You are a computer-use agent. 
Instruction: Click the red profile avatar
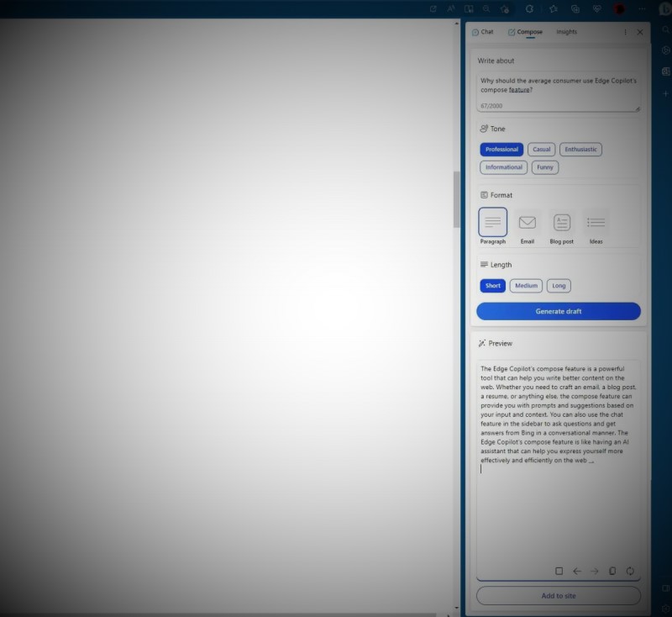point(619,9)
